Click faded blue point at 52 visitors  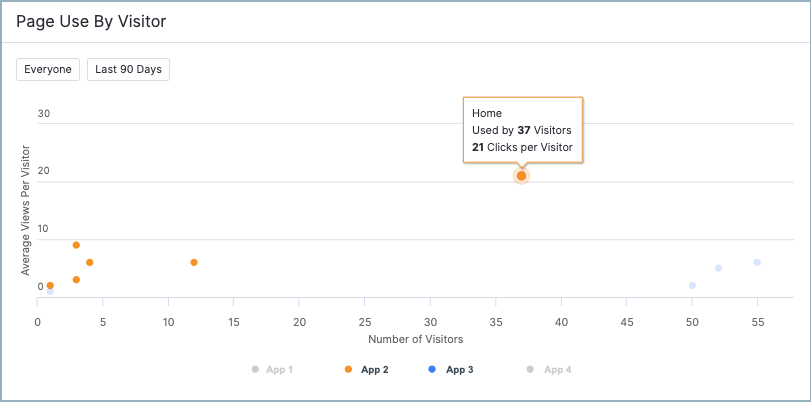(718, 268)
